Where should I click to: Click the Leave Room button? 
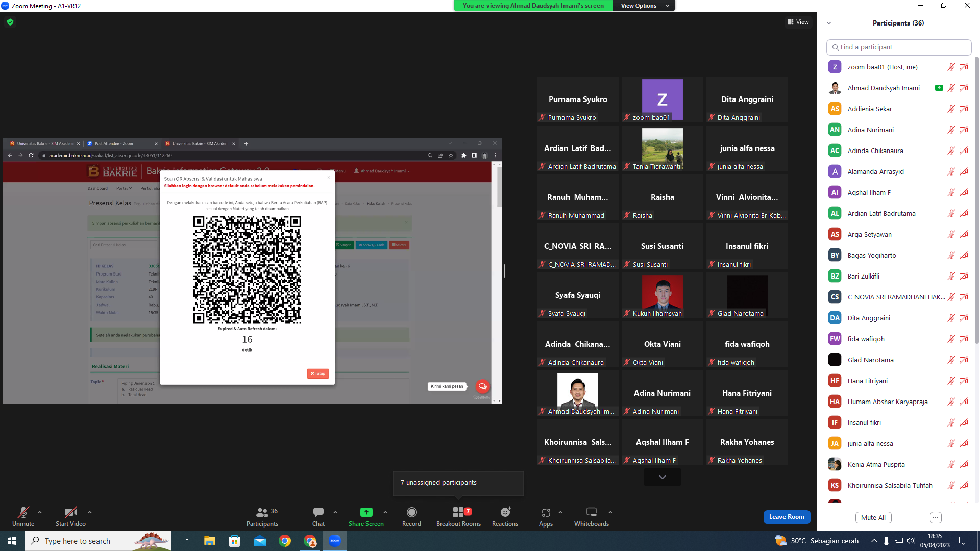[x=787, y=517]
